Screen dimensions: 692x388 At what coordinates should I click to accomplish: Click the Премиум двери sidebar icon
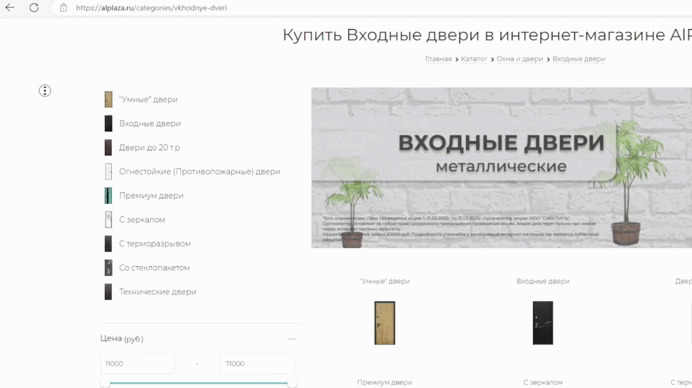tap(108, 196)
